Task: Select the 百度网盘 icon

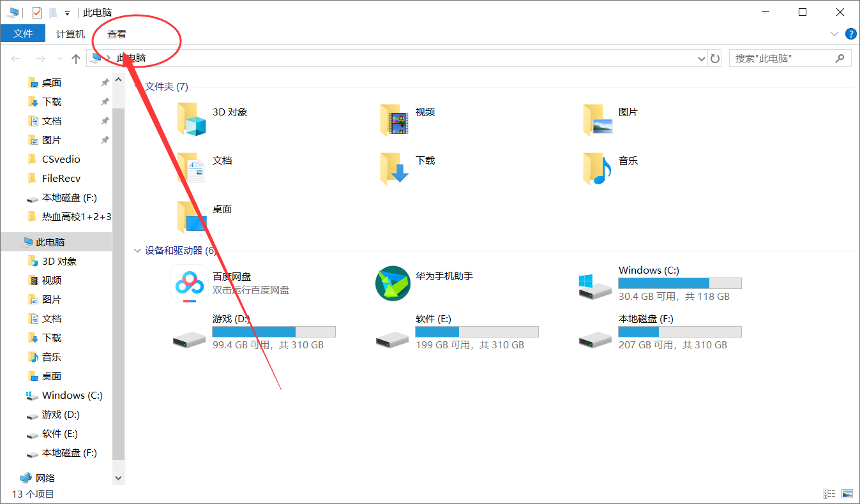Action: [188, 283]
